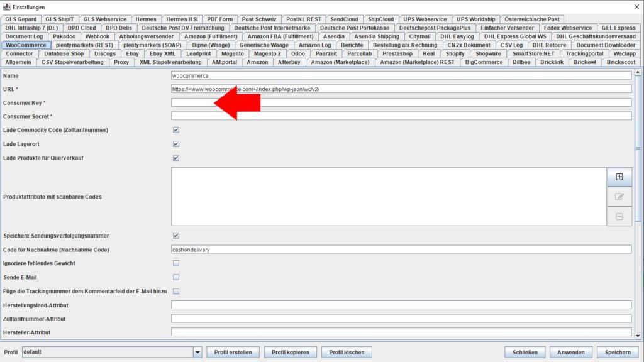Focus the Consumer Key input field

click(401, 102)
